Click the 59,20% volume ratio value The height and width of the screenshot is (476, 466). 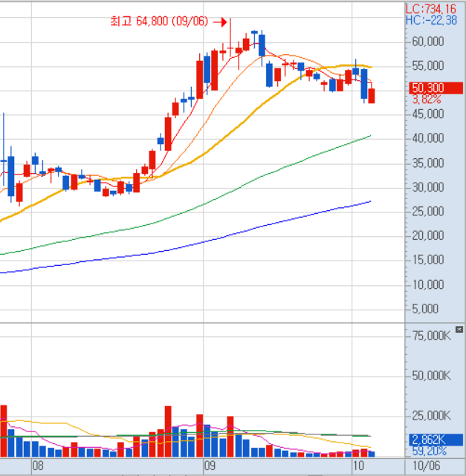tap(430, 451)
